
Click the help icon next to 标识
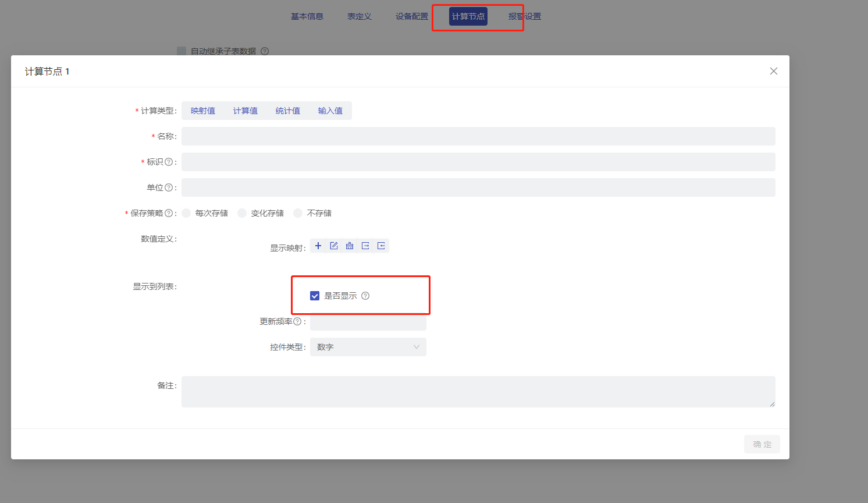169,162
